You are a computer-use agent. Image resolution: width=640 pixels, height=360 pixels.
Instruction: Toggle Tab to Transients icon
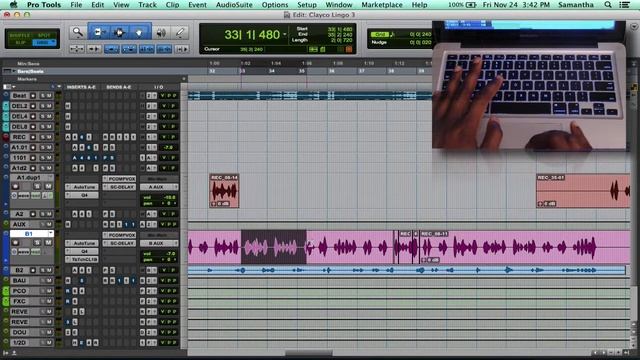pyautogui.click(x=95, y=49)
